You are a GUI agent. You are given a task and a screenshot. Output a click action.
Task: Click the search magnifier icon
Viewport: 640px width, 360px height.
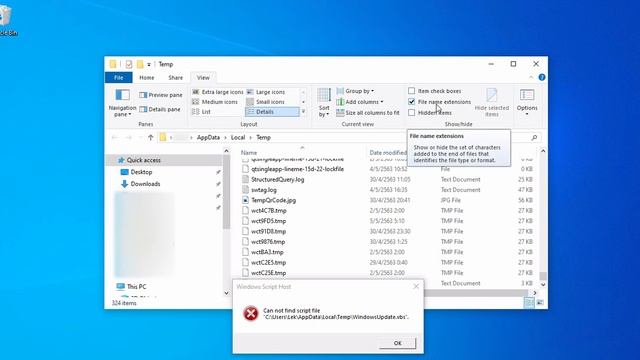(534, 138)
